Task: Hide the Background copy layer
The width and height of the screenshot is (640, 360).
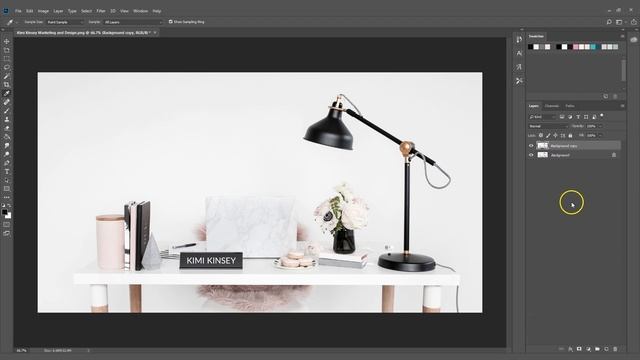Action: point(531,146)
